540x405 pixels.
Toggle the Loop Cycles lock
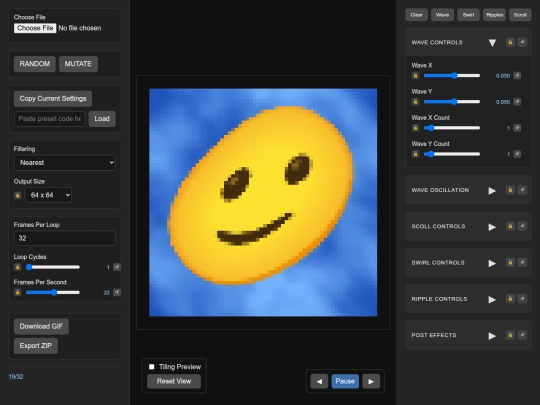pyautogui.click(x=18, y=267)
